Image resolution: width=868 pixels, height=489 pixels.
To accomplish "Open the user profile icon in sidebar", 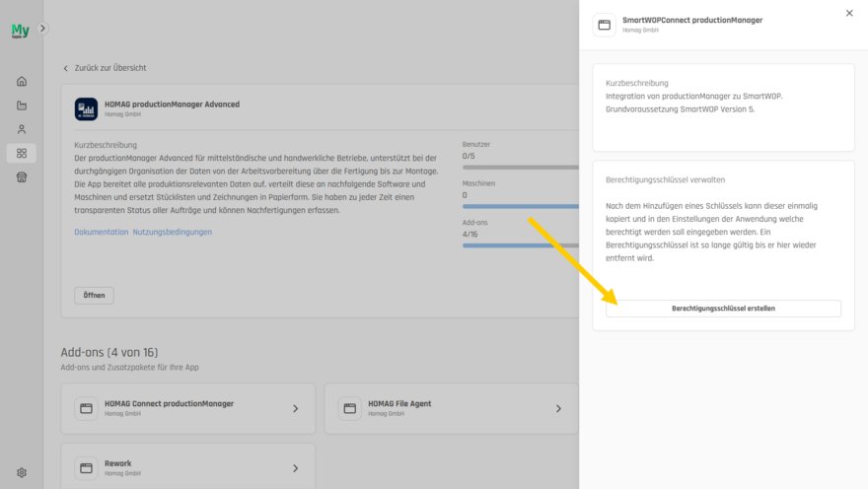I will (x=22, y=129).
